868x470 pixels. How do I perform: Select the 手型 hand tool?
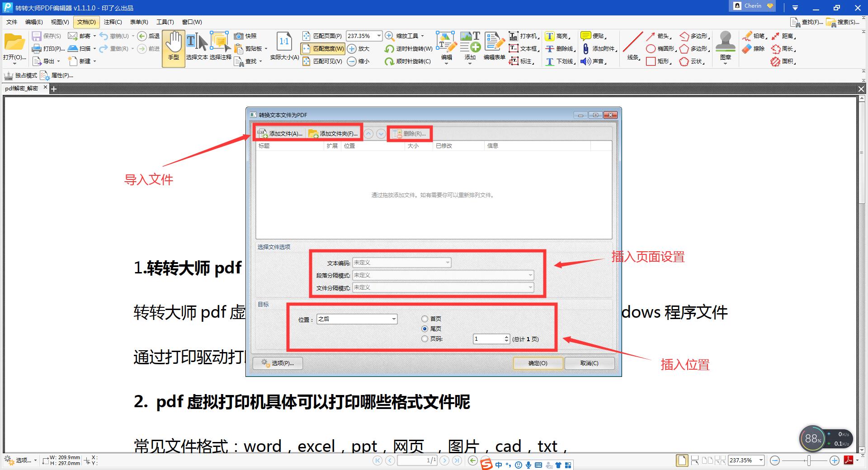(174, 49)
